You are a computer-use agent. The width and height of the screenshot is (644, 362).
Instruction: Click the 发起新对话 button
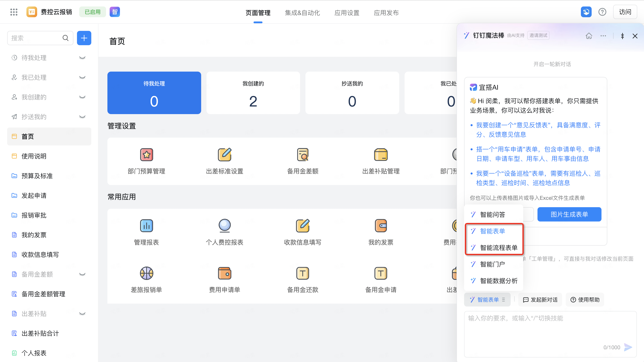pyautogui.click(x=540, y=300)
